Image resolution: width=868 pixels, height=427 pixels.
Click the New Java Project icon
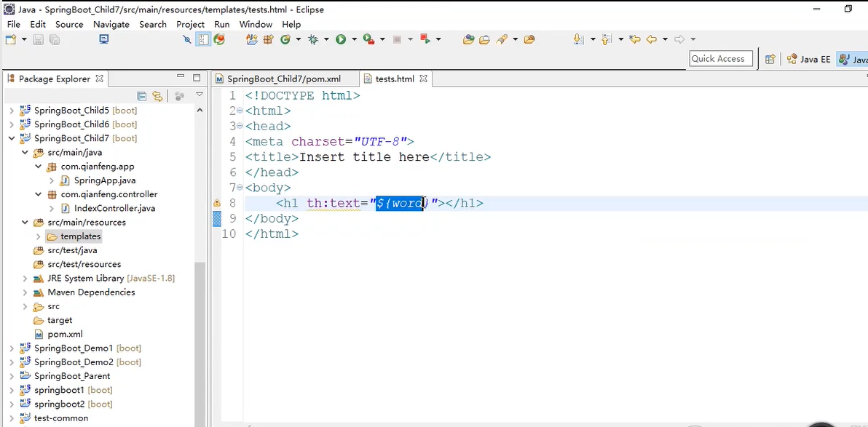(x=252, y=39)
